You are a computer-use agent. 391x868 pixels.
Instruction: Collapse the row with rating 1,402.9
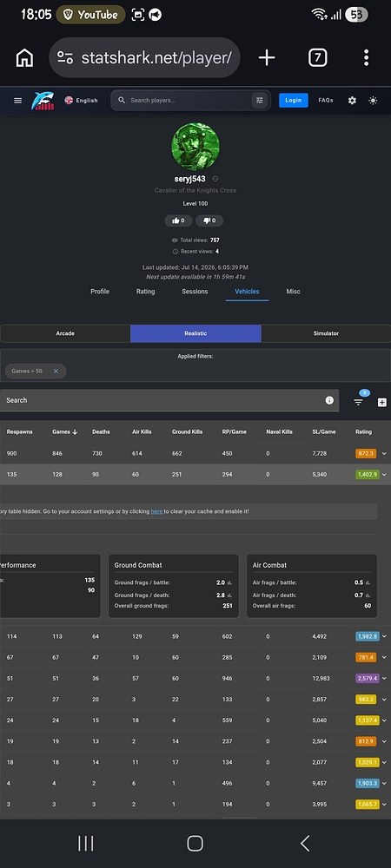click(384, 475)
